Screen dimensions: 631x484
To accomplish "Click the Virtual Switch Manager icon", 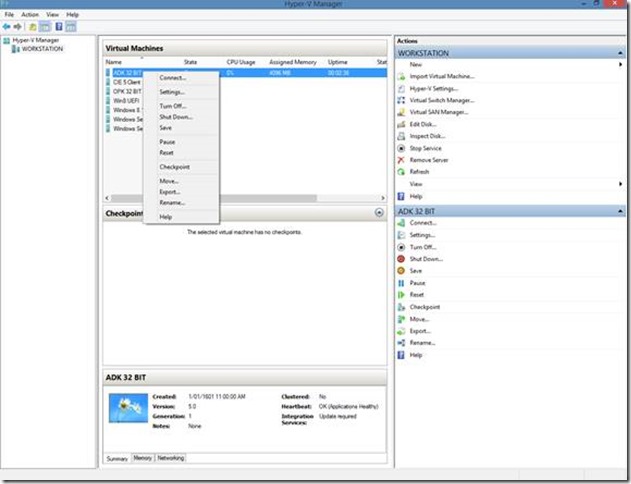I will pos(401,100).
